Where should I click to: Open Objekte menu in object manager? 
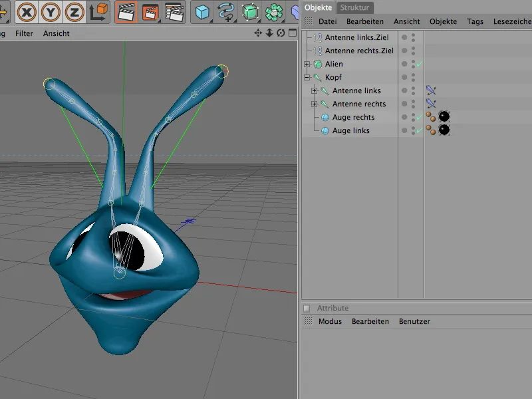(443, 21)
